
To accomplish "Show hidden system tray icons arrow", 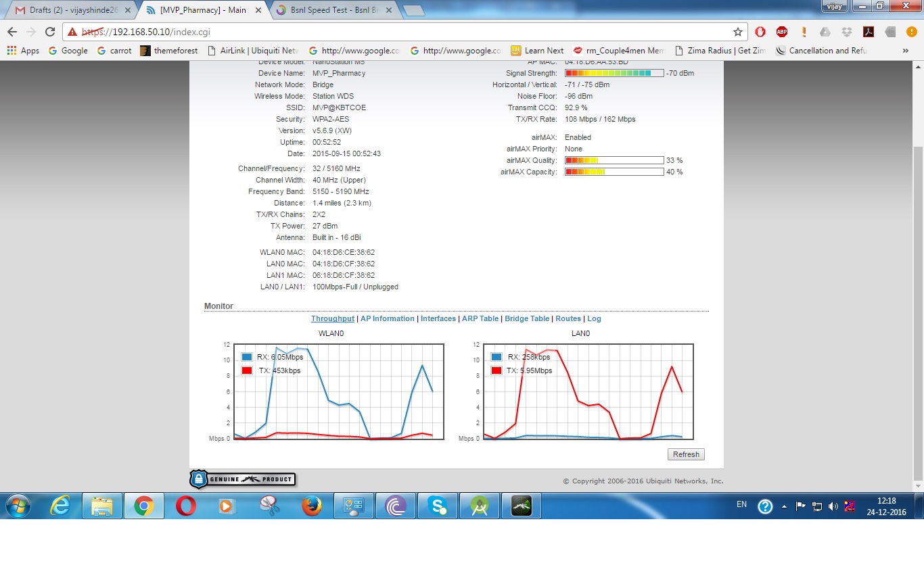I will point(784,506).
